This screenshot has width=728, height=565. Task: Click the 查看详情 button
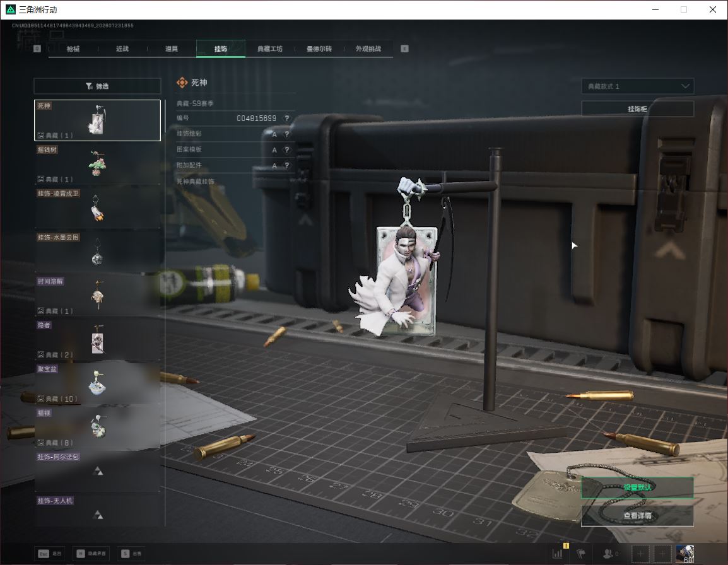tap(637, 516)
